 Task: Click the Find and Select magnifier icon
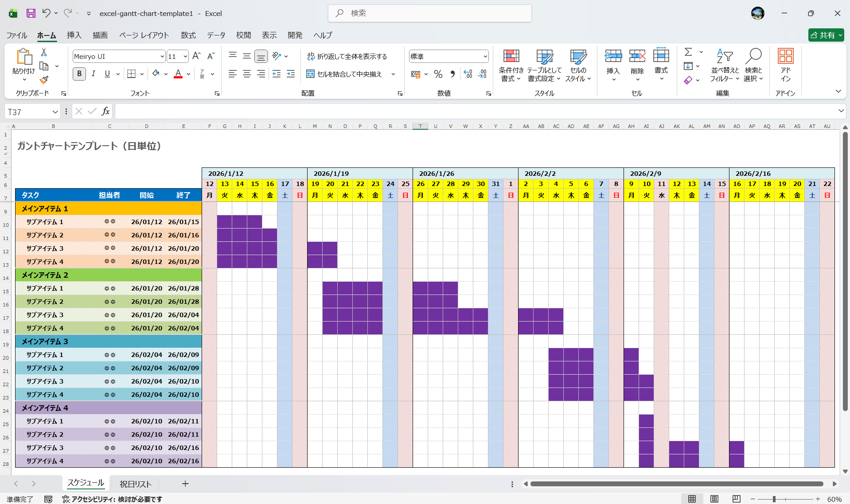click(753, 56)
